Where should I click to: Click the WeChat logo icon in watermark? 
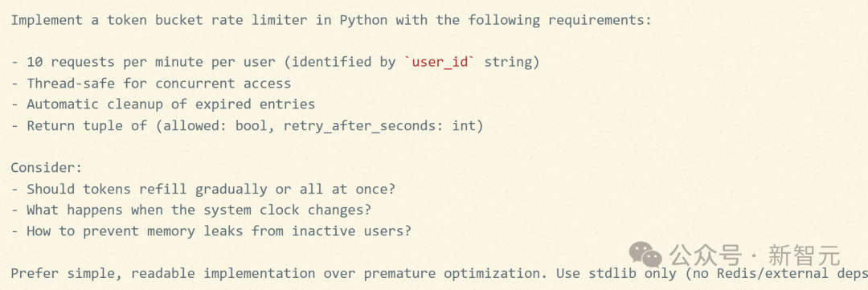[645, 255]
